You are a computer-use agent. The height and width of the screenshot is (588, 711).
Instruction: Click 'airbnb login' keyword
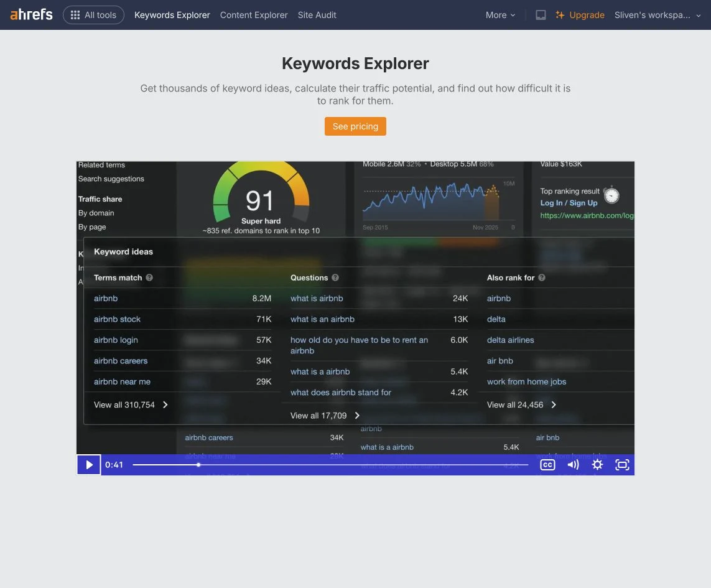[x=116, y=340]
